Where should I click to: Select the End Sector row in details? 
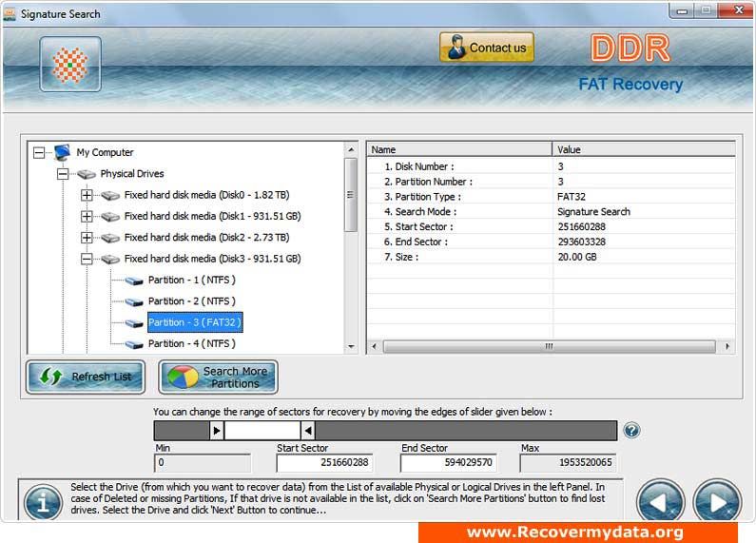click(x=552, y=242)
